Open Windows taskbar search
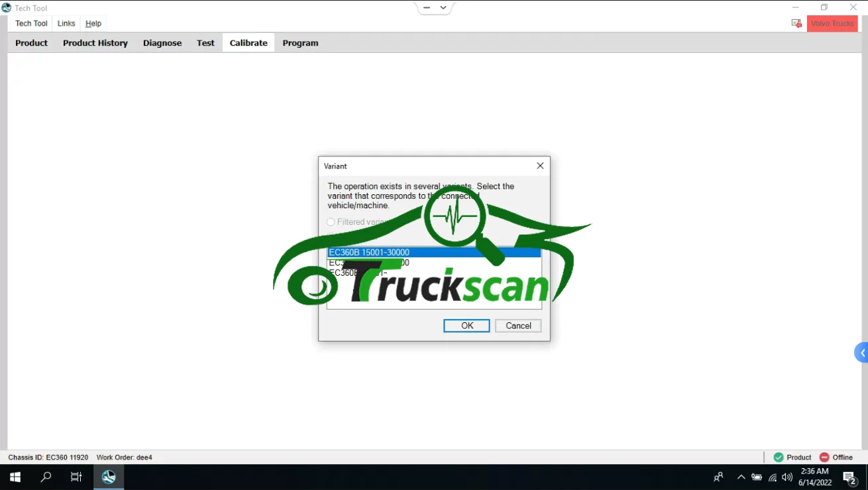This screenshot has width=868, height=490. 46,477
